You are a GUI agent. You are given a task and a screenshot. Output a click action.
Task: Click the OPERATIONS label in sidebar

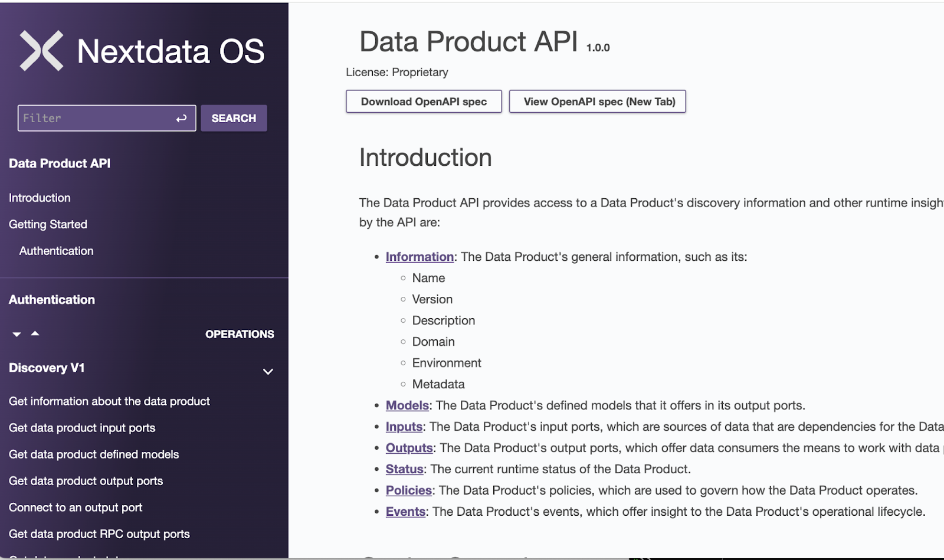[240, 335]
